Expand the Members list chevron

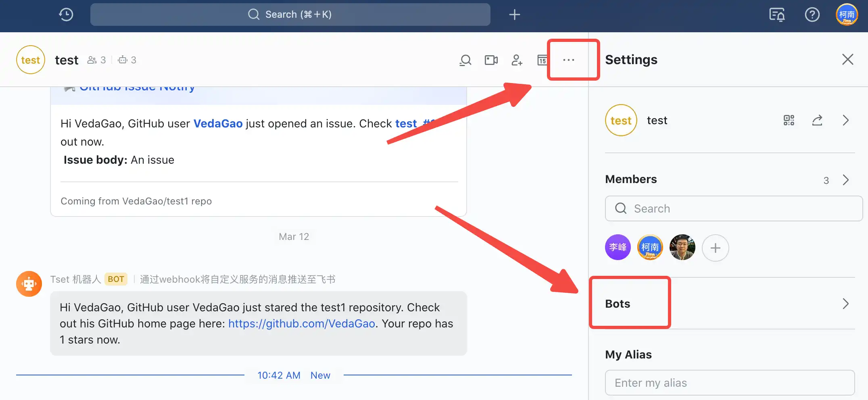click(x=846, y=180)
